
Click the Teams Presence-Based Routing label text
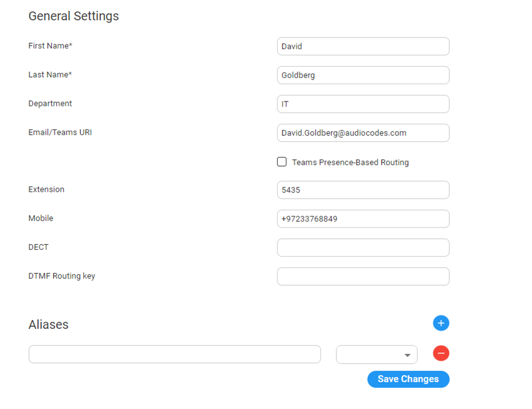tap(350, 162)
